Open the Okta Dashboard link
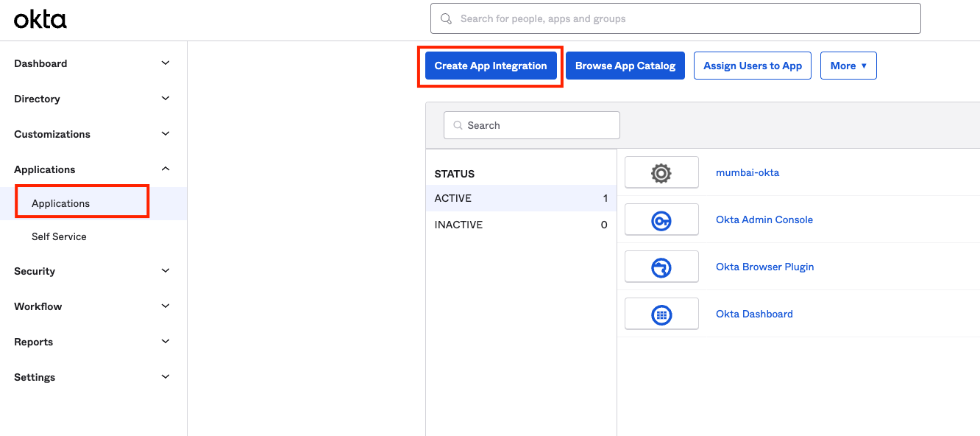 pyautogui.click(x=754, y=314)
